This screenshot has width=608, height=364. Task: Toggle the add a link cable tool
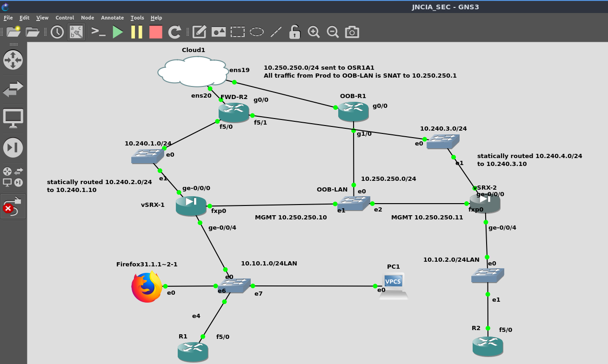tap(13, 206)
